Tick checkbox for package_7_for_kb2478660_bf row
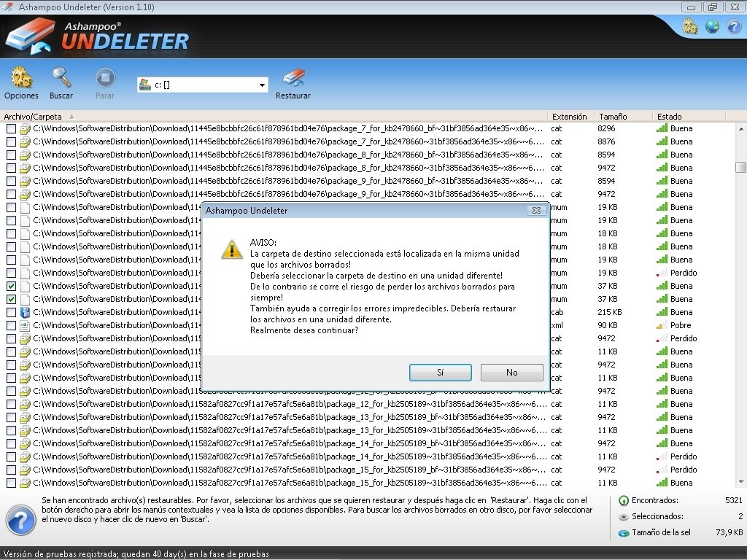The width and height of the screenshot is (747, 560). coord(11,128)
